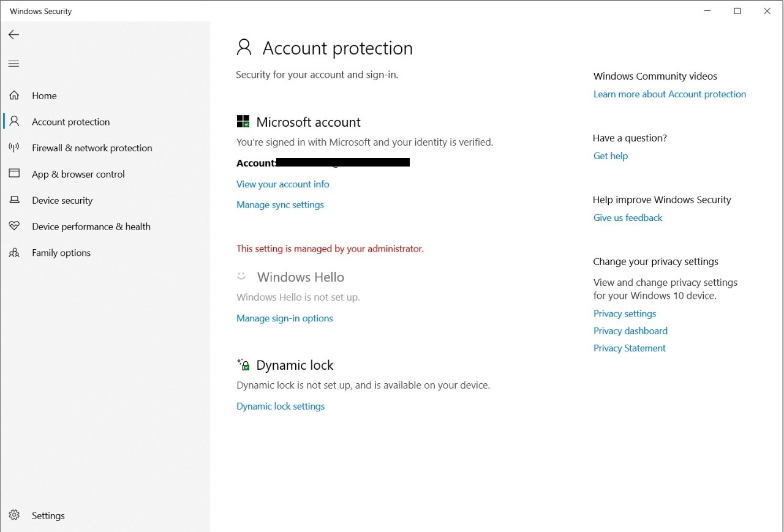Image resolution: width=784 pixels, height=532 pixels.
Task: Click the Get help link
Action: pos(610,156)
